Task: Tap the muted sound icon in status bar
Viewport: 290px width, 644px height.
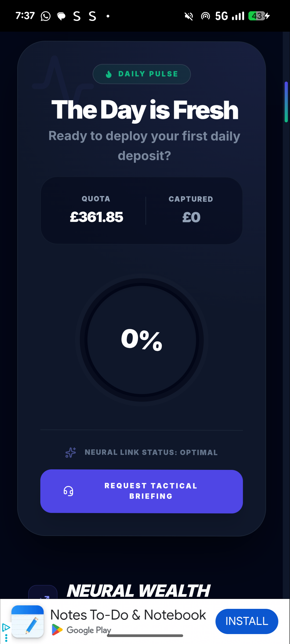Action: [189, 16]
